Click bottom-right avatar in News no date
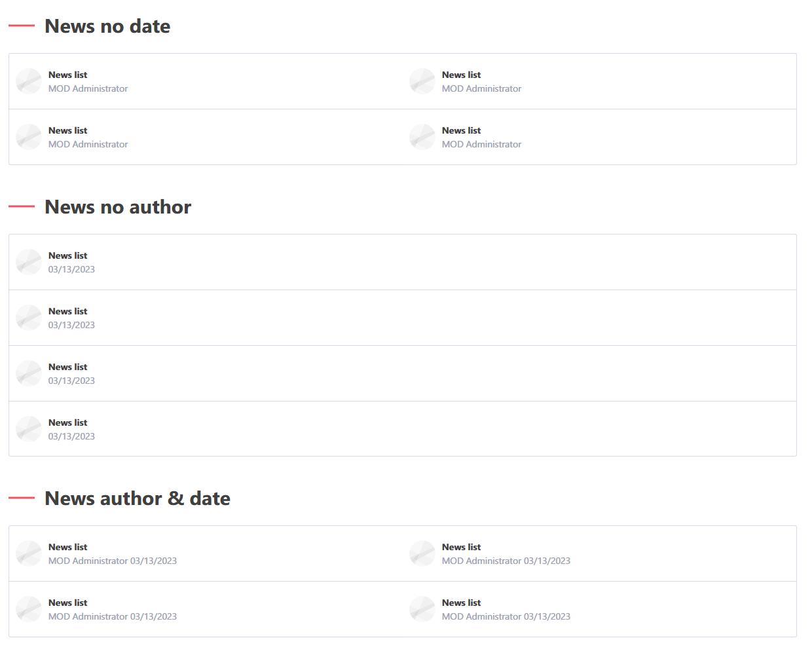This screenshot has width=812, height=655. [x=422, y=137]
